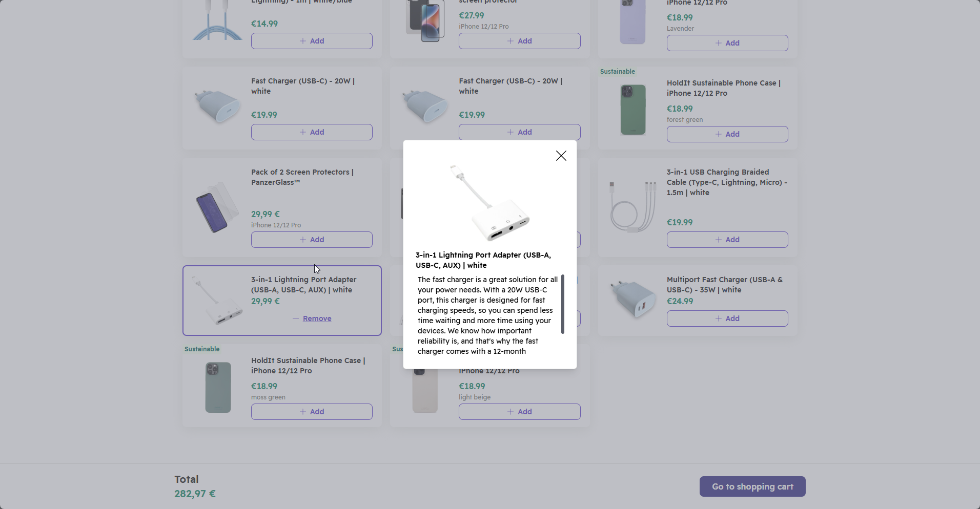The image size is (980, 509).
Task: Click the popup description scrollbar
Action: coord(563,304)
